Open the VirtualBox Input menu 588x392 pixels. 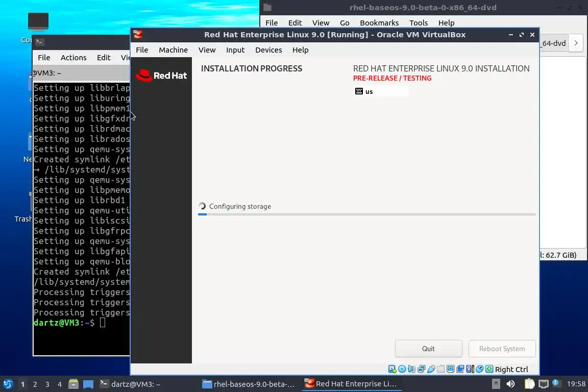click(x=235, y=50)
